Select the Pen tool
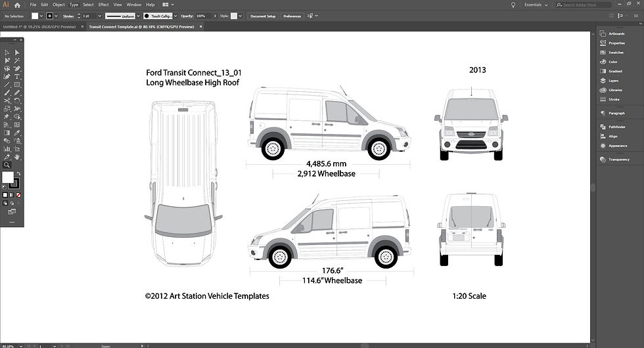 tap(17, 68)
